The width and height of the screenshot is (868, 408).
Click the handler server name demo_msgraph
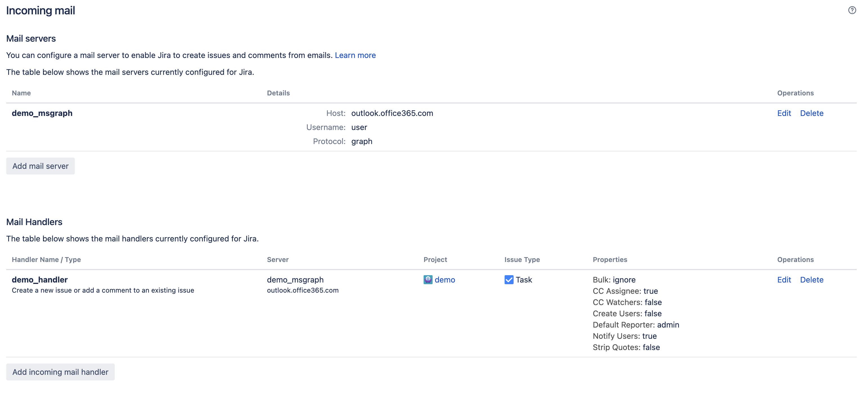point(295,279)
